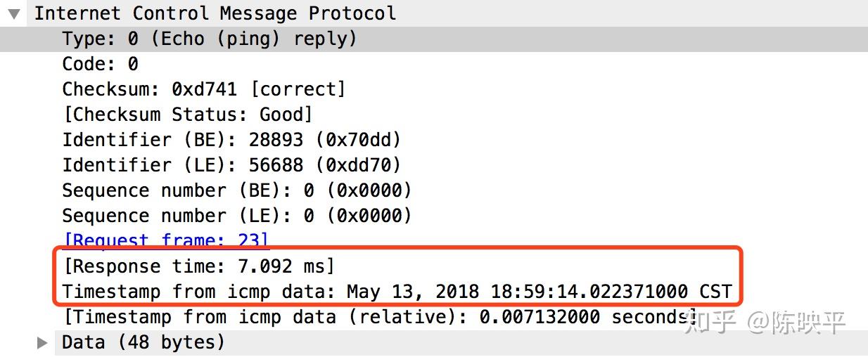
Task: Click the 知乎 @陈映平 watermark
Action: click(764, 323)
